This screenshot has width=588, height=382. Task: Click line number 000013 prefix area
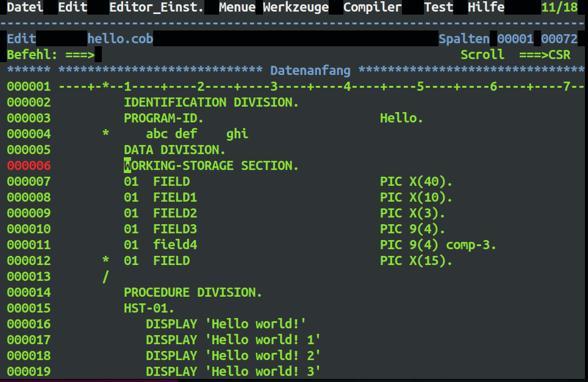point(29,277)
